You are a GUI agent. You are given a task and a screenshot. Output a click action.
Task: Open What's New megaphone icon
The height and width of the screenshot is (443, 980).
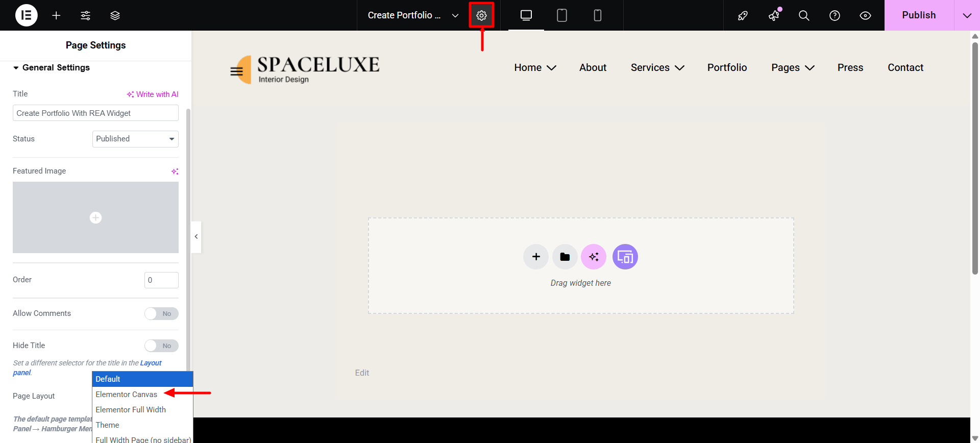coord(774,15)
